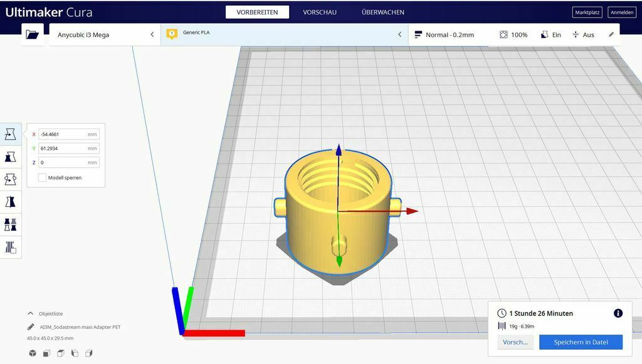Click the adhesion Aus icon
Viewport: 642px width, 364px height.
point(576,34)
